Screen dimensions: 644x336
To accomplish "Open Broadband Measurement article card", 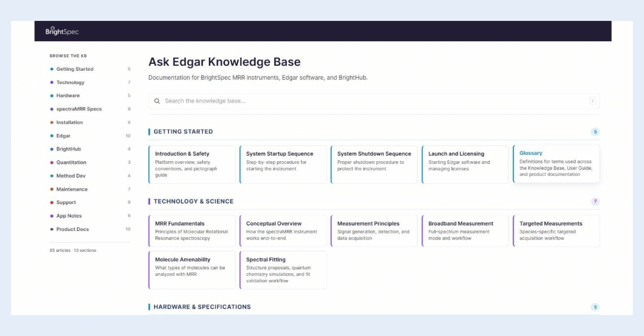I will 465,231.
